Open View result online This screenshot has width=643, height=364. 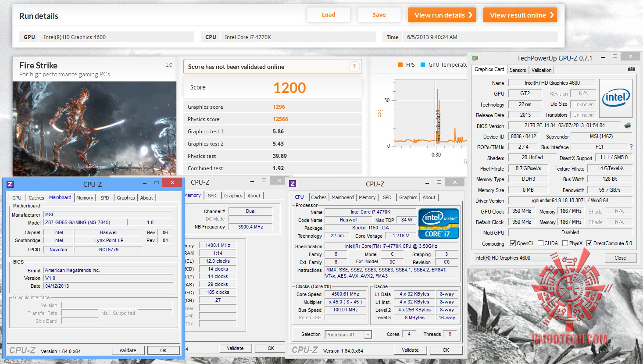tap(520, 15)
